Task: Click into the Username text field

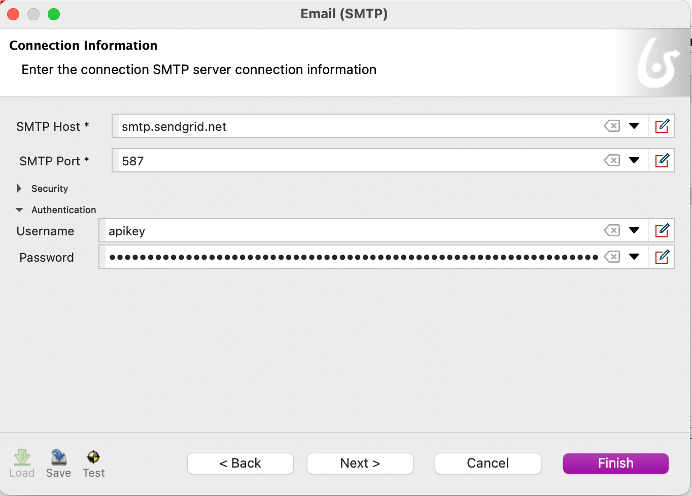Action: [350, 231]
